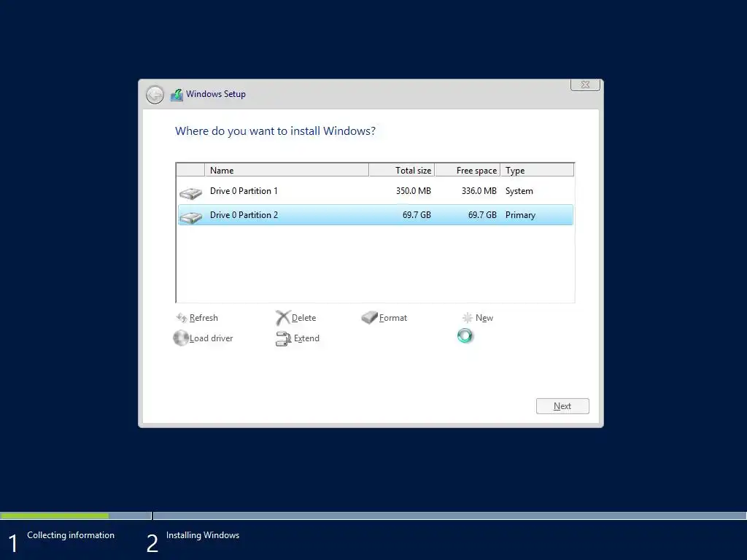This screenshot has width=747, height=560.
Task: Click the Format drive icon
Action: point(369,318)
